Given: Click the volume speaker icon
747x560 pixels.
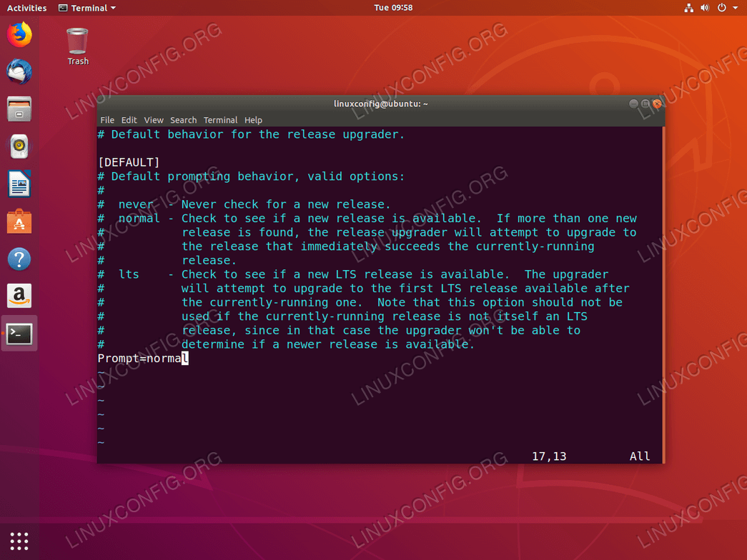Looking at the screenshot, I should [705, 8].
